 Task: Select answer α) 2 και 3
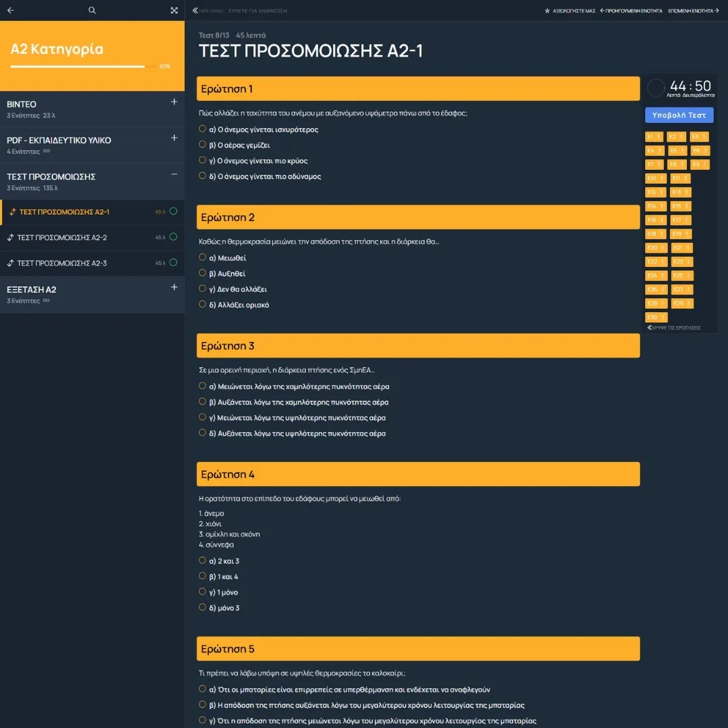pyautogui.click(x=202, y=560)
